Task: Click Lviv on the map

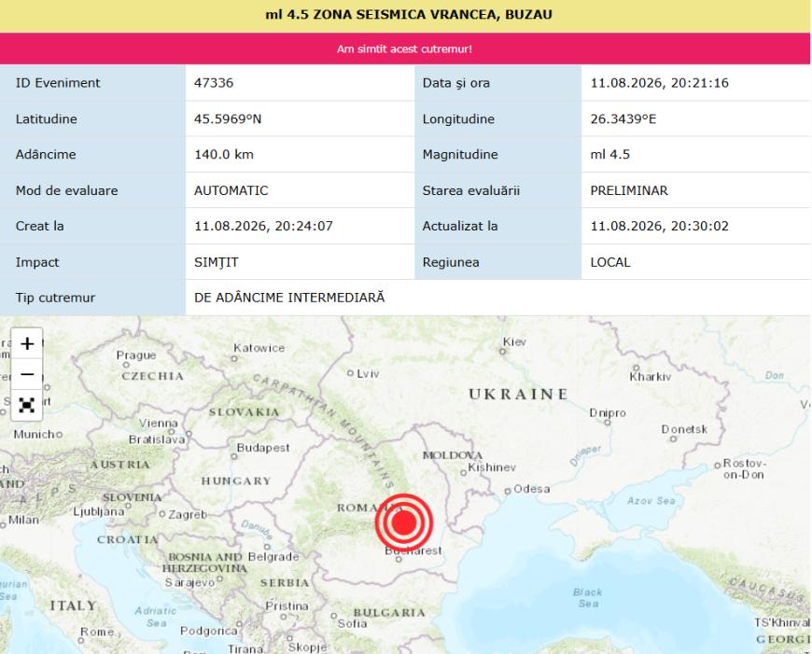Action: pos(368,373)
